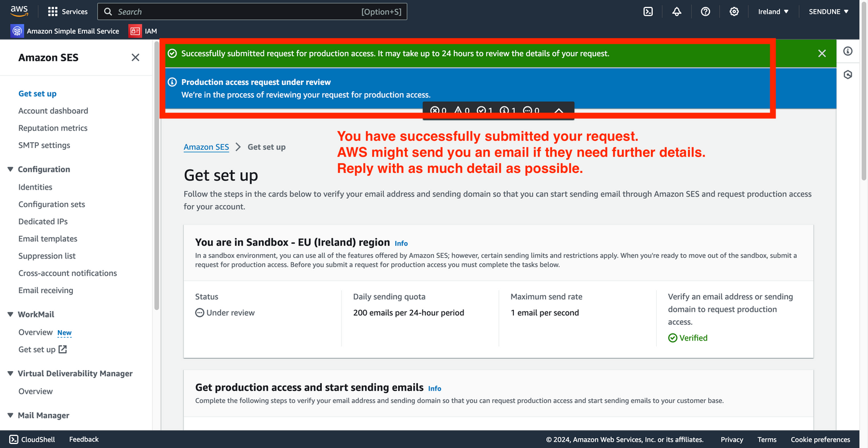Open the SENDUNE account dropdown
The height and width of the screenshot is (448, 868).
point(829,12)
